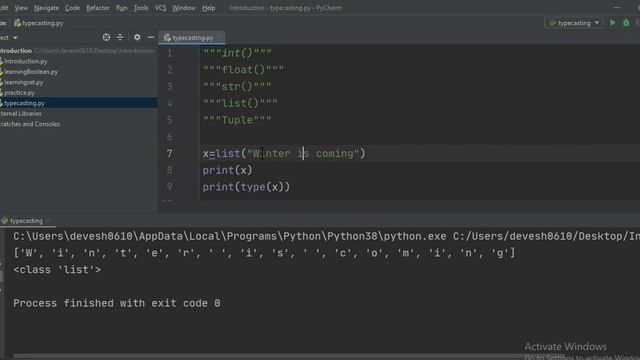This screenshot has width=640, height=360.
Task: Select the Introduction project root folder
Action: [x=16, y=51]
